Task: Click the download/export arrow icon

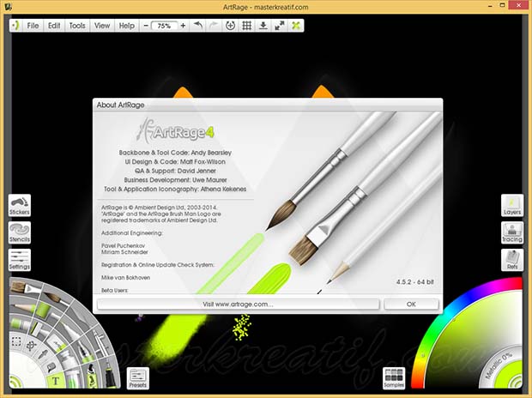Action: [x=263, y=26]
